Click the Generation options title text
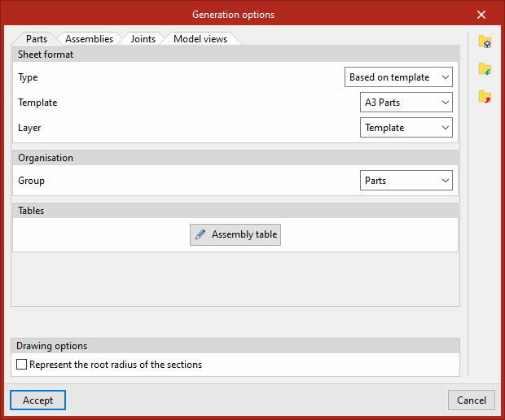505x420 pixels. coord(233,15)
